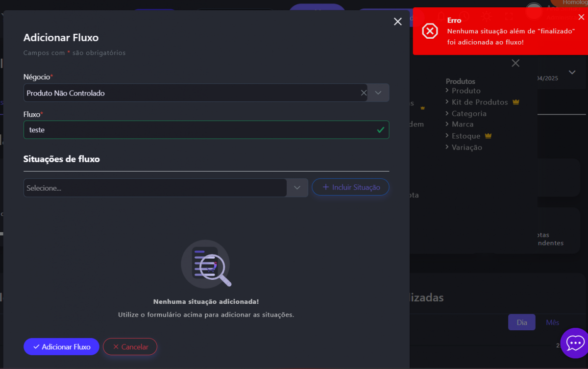
Task: Close the Adicionar Fluxo dialog
Action: [x=398, y=22]
